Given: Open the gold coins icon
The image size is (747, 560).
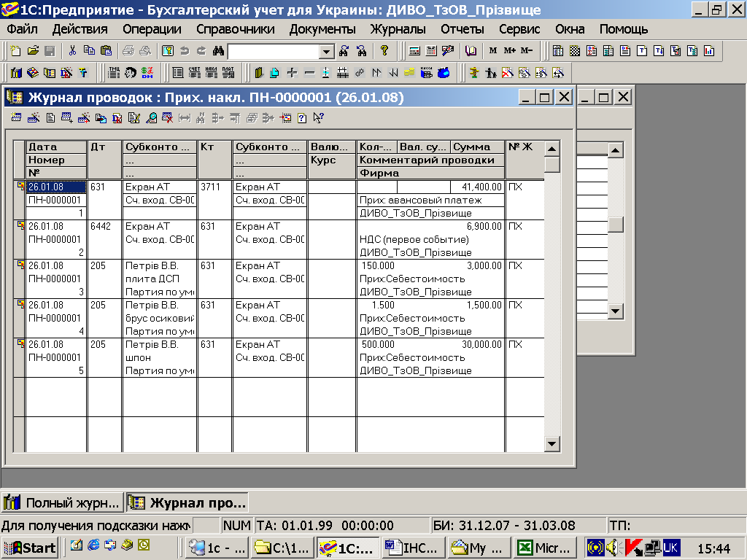Looking at the screenshot, I should click(x=410, y=72).
